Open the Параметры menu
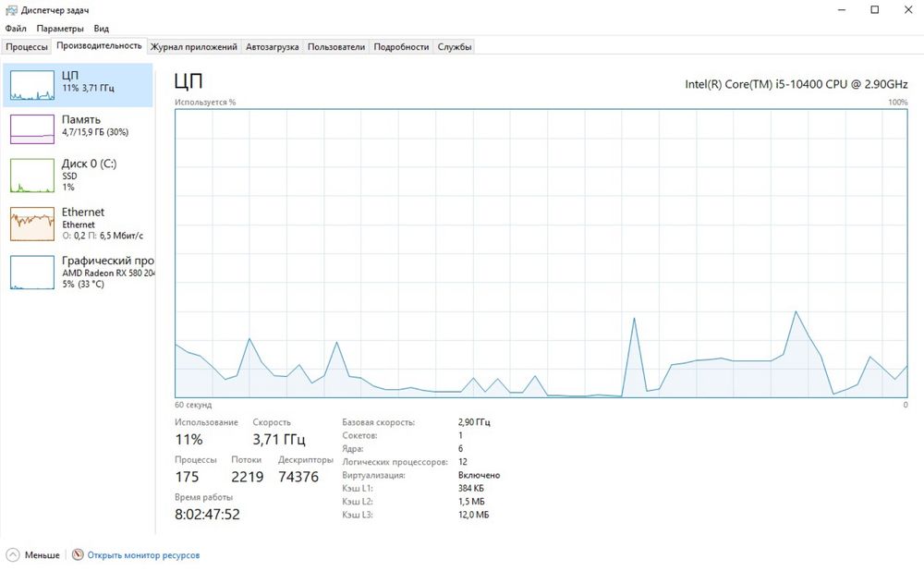 coord(60,29)
